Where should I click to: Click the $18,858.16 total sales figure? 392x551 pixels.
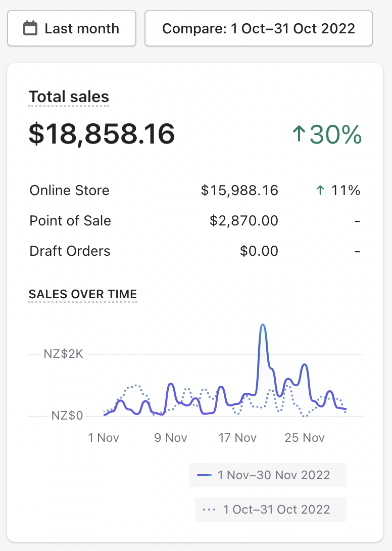click(102, 133)
